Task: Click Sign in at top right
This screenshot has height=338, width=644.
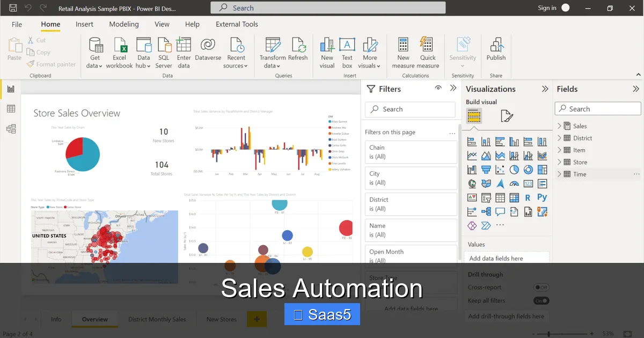Action: point(547,8)
